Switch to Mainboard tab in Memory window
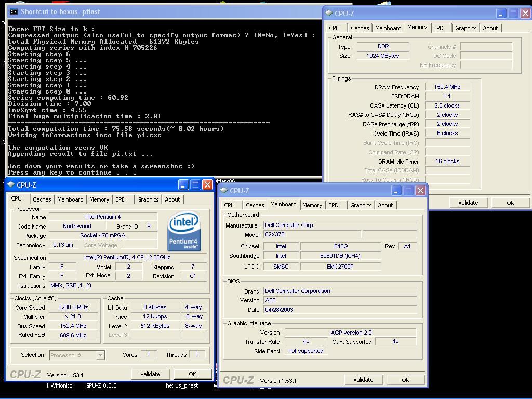This screenshot has height=399, width=532. 388,28
